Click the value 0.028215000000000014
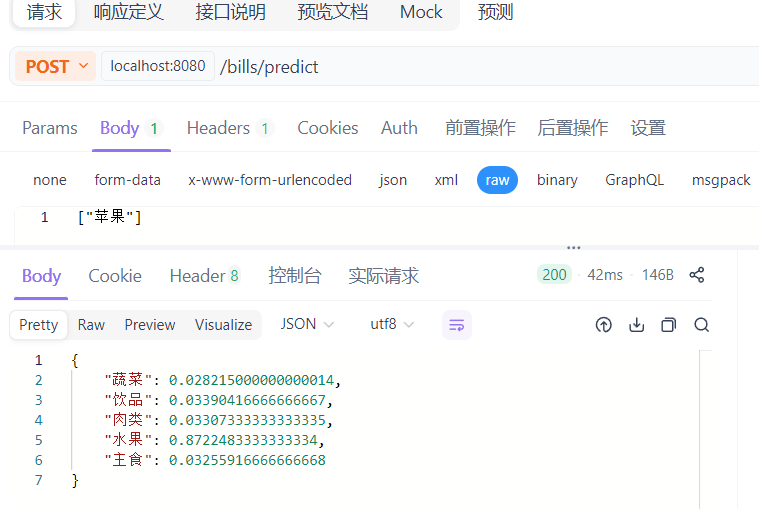The height and width of the screenshot is (509, 759). 251,380
